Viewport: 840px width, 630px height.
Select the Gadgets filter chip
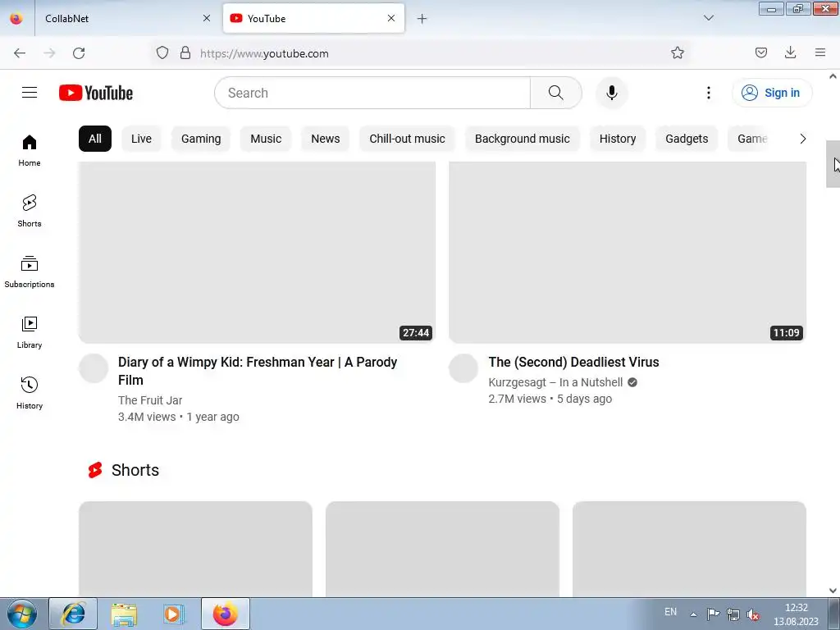click(687, 139)
